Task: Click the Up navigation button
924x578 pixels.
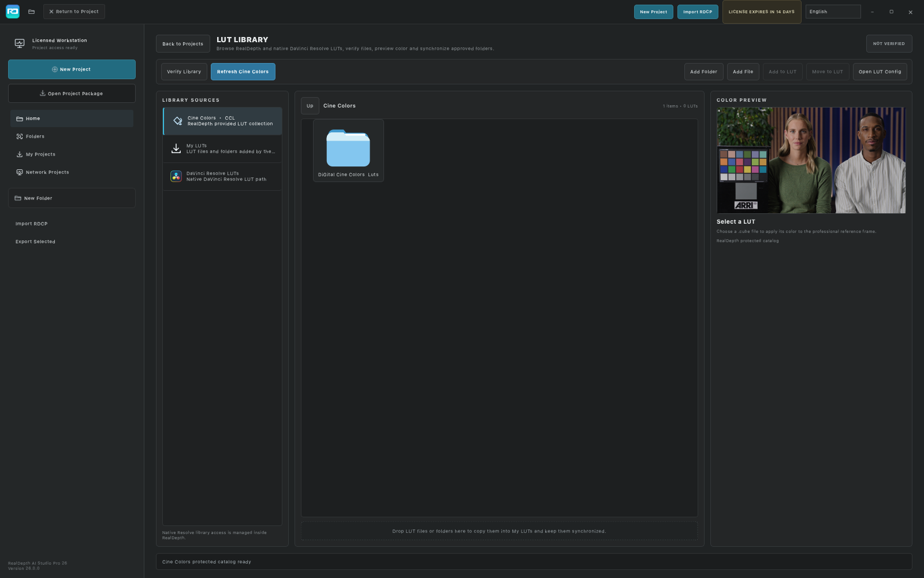Action: coord(310,106)
